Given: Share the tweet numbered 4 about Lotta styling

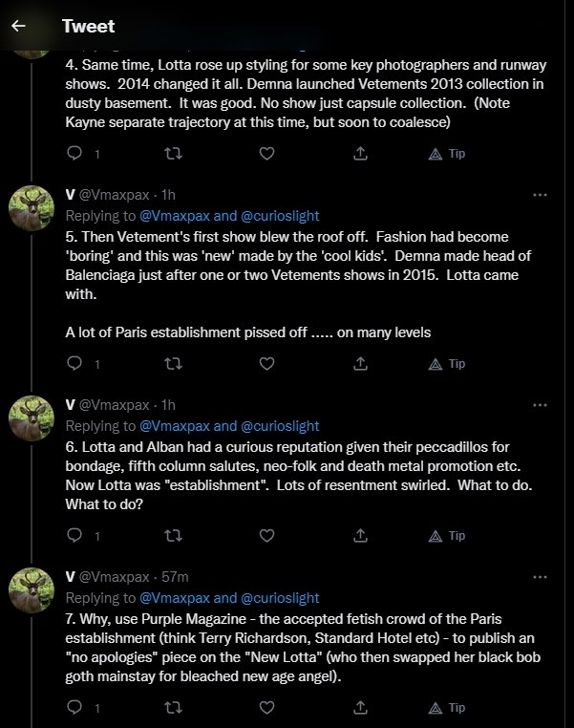Looking at the screenshot, I should pos(361,154).
